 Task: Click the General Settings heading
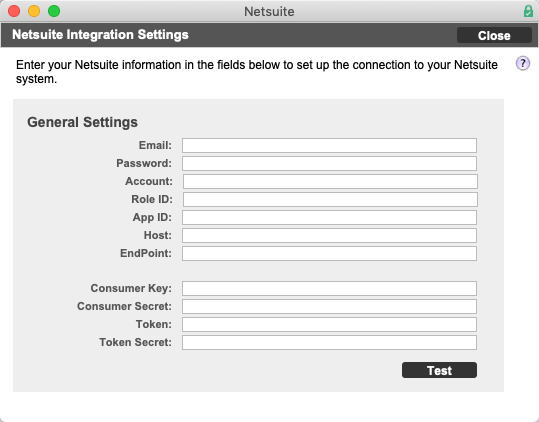[82, 122]
